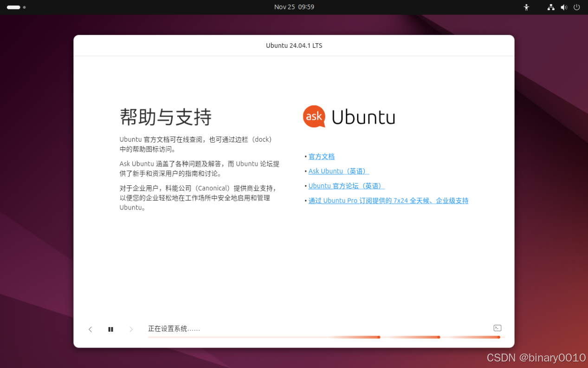Click the 正在设置系统 status text

pyautogui.click(x=174, y=329)
